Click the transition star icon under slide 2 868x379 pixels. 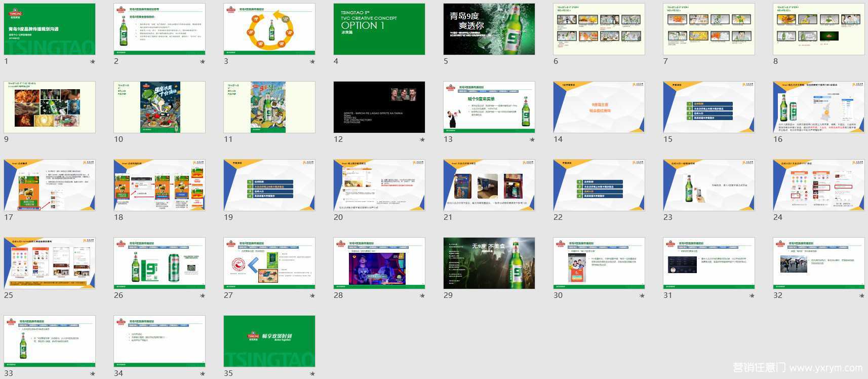click(203, 62)
